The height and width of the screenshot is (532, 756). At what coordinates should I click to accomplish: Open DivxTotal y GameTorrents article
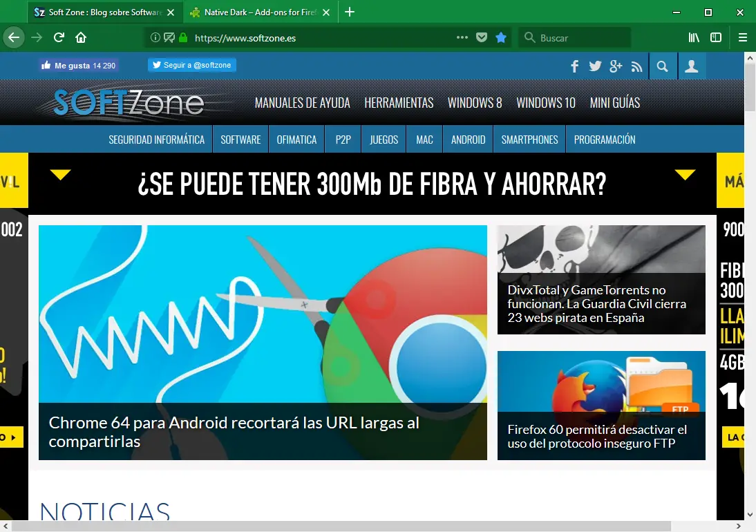click(596, 303)
